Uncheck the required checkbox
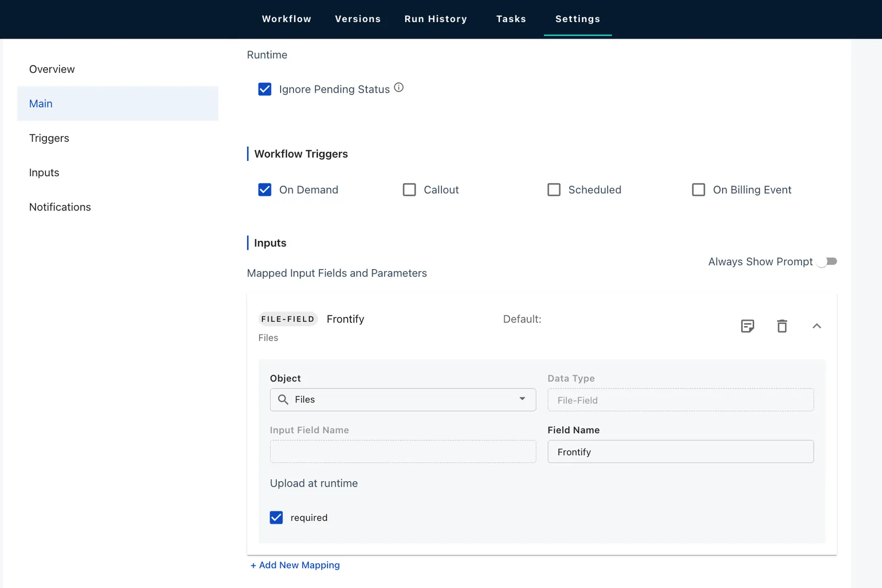 [x=276, y=517]
